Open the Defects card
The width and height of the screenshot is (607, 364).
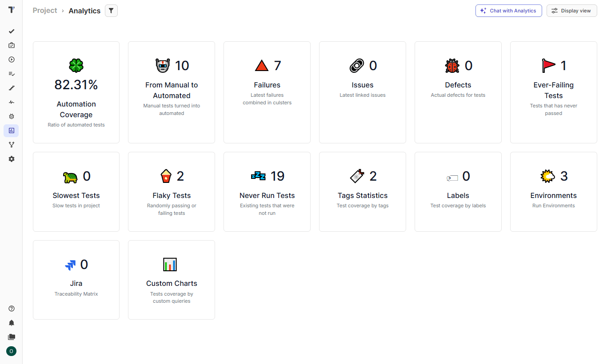pos(458,92)
